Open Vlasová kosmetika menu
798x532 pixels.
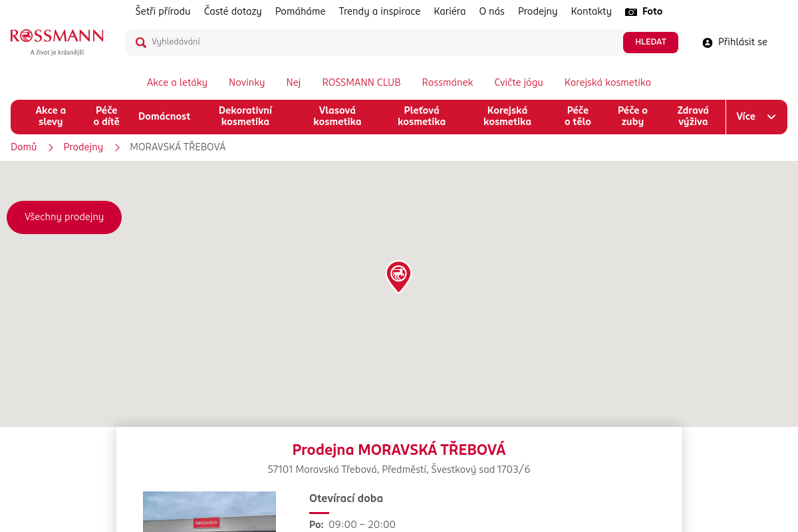pos(337,116)
